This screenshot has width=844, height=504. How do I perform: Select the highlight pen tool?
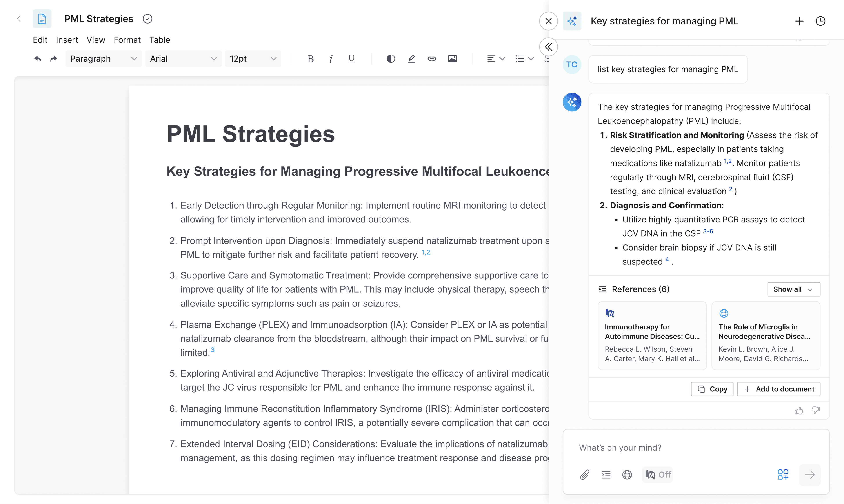click(411, 59)
